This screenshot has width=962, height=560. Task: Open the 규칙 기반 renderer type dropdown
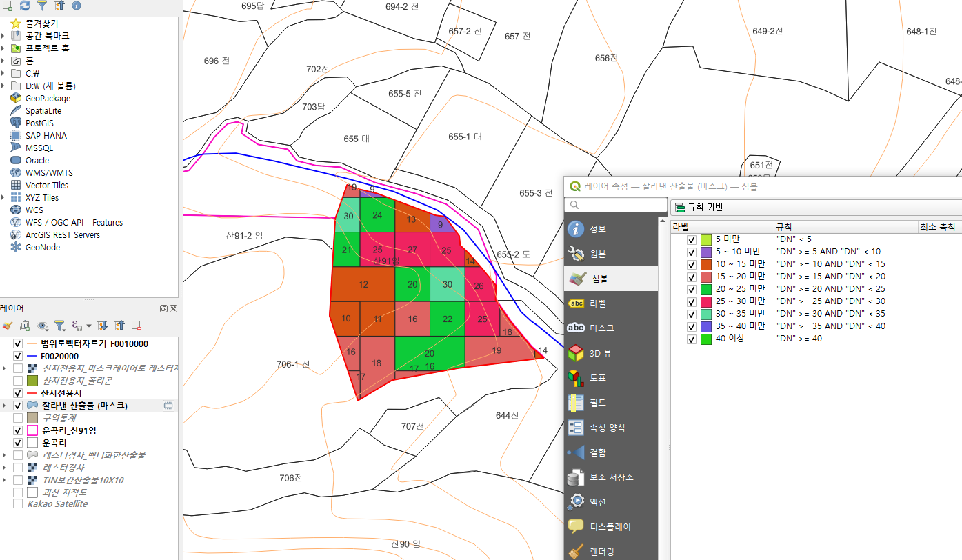(816, 207)
